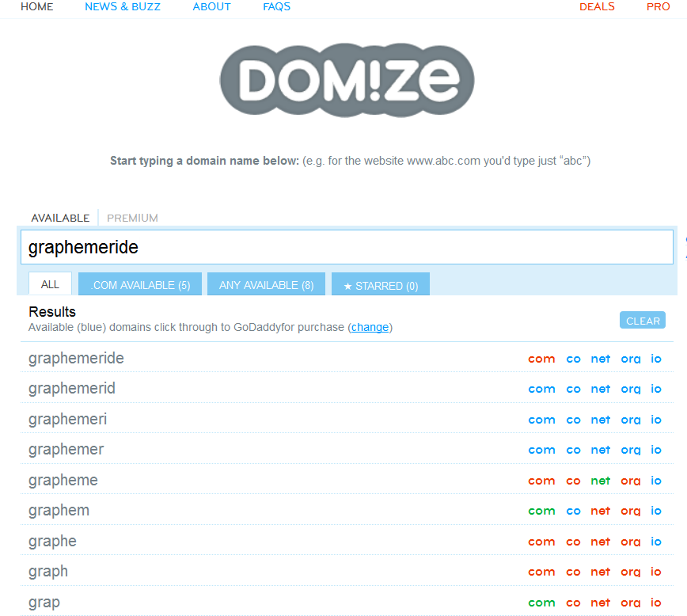
Task: Visit the FAQS page
Action: pyautogui.click(x=276, y=6)
